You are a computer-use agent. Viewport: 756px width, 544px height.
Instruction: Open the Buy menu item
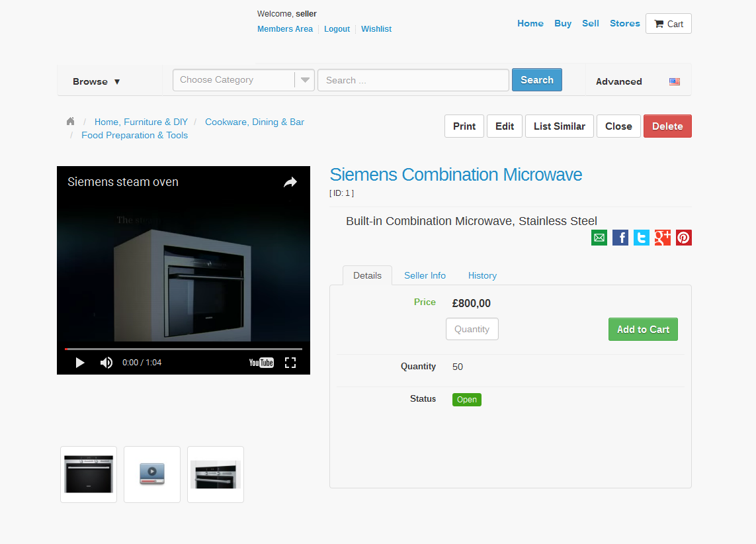(563, 23)
